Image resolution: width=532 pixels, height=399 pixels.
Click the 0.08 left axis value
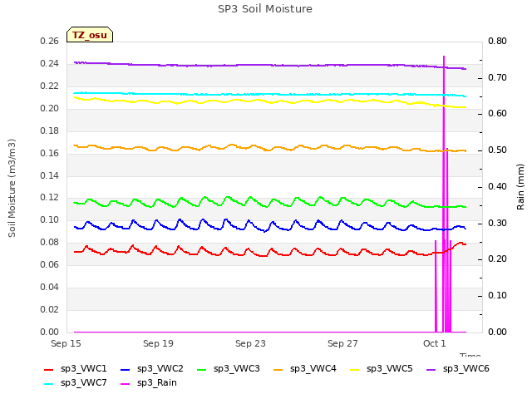(x=50, y=242)
